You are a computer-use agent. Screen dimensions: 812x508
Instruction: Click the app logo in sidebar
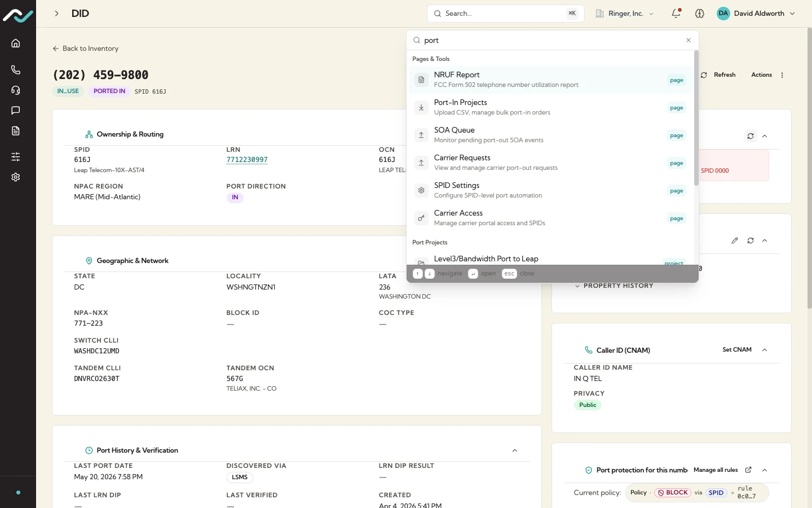18,15
